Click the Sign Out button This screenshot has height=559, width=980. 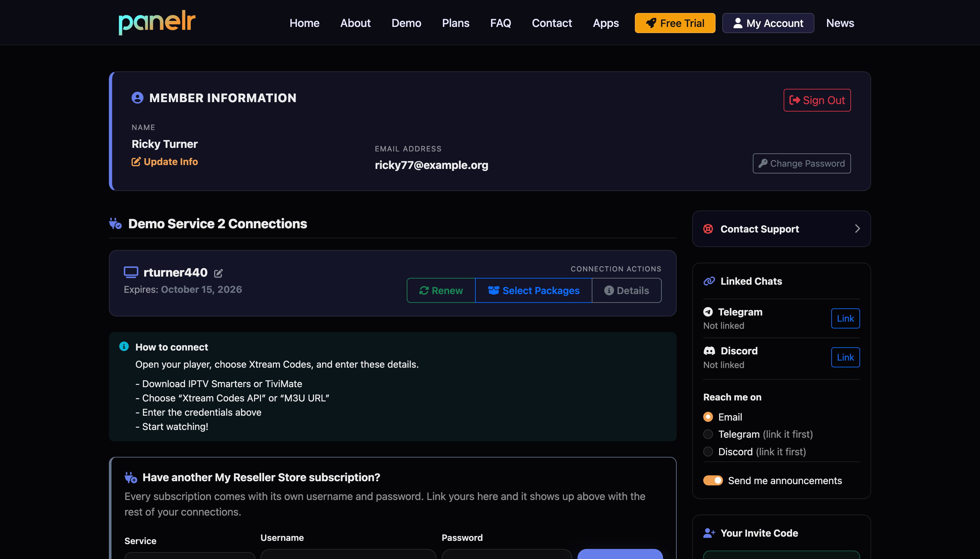tap(817, 100)
